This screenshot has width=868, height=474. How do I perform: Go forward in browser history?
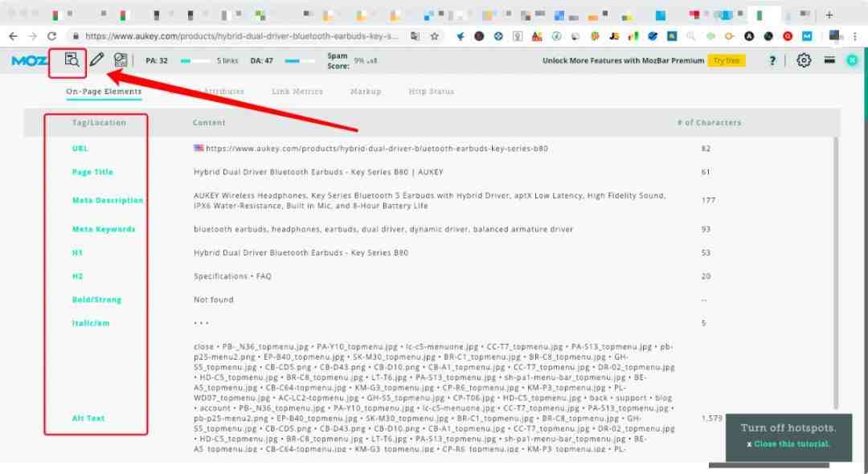coord(33,36)
